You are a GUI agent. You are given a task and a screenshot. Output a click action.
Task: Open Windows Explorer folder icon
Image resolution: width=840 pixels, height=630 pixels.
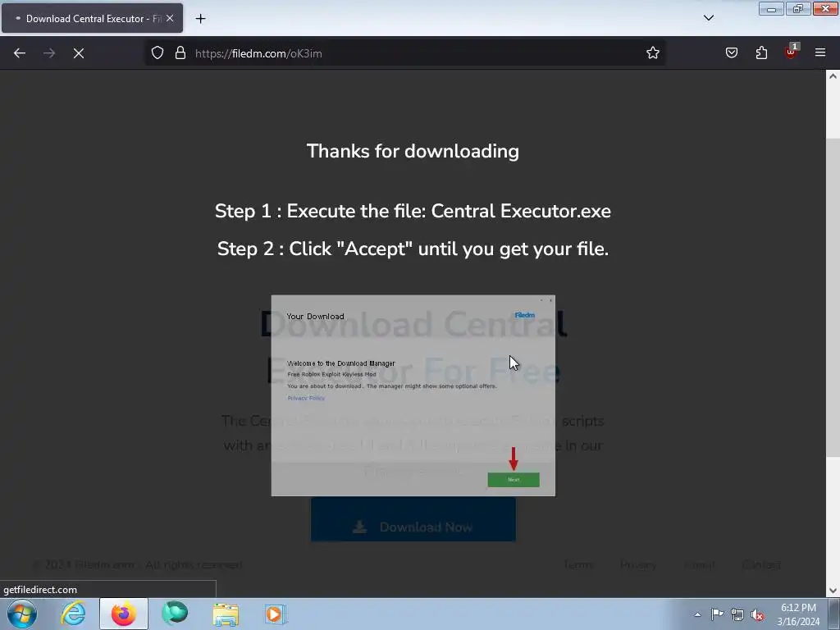pos(226,614)
